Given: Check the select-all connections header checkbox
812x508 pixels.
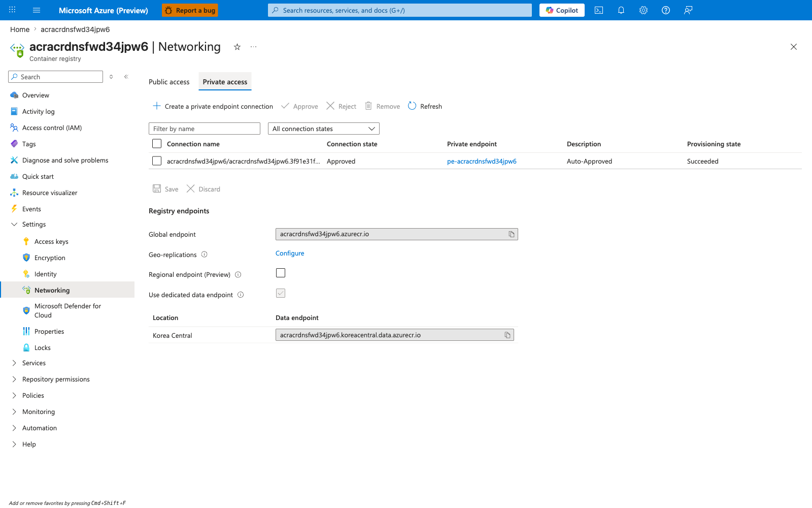Looking at the screenshot, I should 157,144.
